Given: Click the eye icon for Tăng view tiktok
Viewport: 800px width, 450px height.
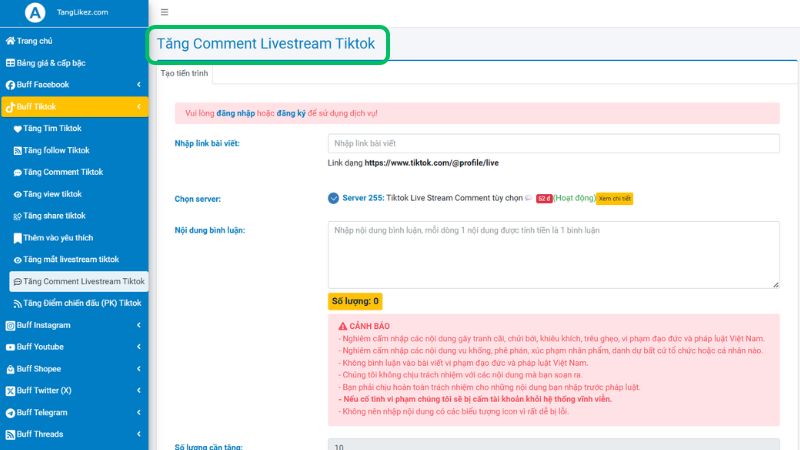Looking at the screenshot, I should [17, 194].
